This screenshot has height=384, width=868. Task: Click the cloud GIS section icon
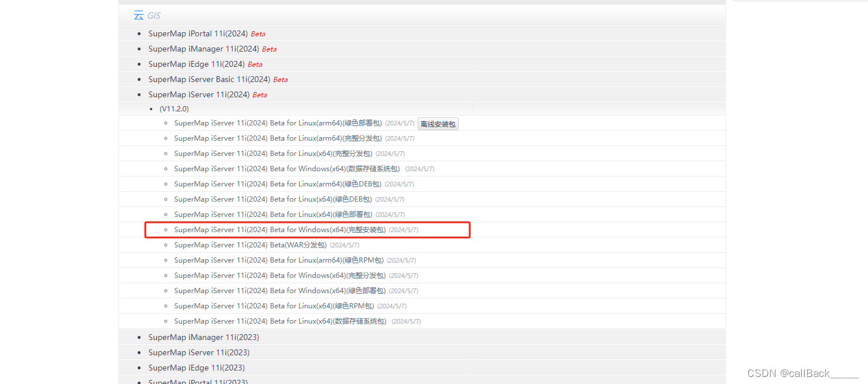138,15
